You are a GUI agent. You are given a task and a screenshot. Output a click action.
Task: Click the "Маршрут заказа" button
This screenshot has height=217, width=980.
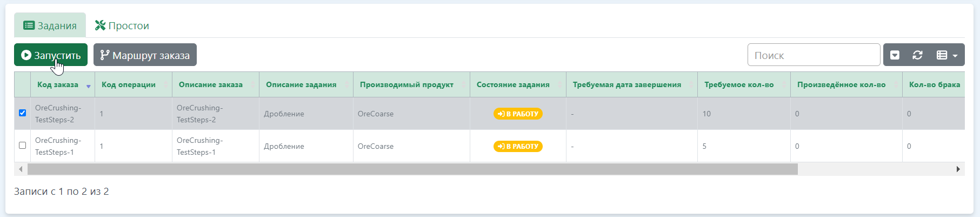click(x=145, y=55)
